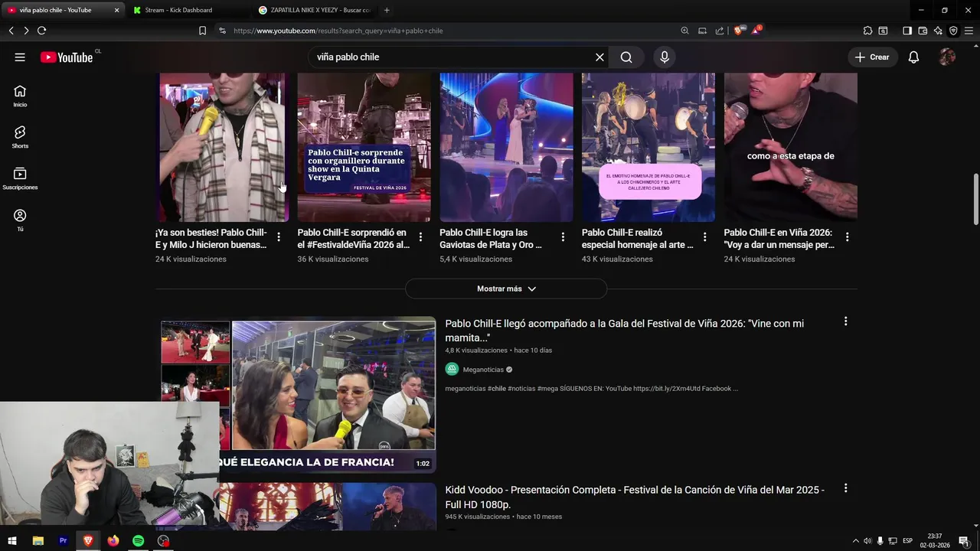Open Kidd Voodoo Presentación Completa title
The height and width of the screenshot is (551, 980).
tap(635, 497)
